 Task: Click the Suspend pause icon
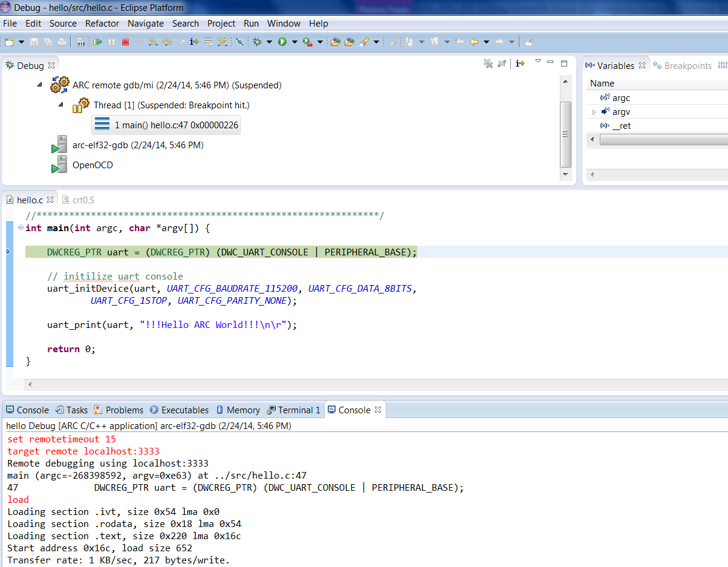[x=111, y=42]
